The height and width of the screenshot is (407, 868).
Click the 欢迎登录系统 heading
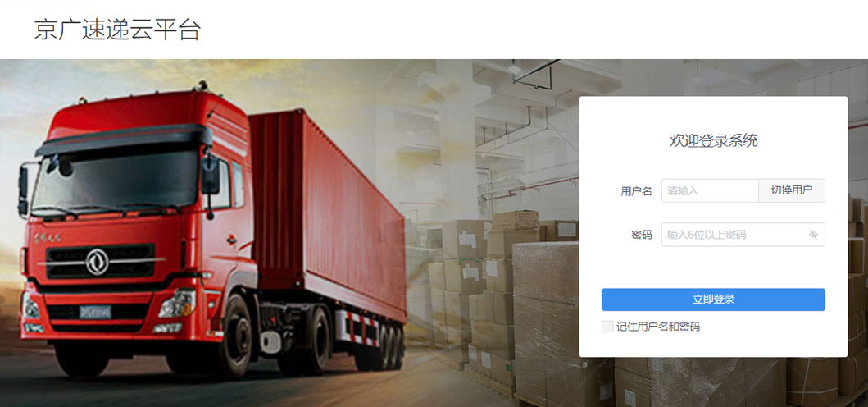pos(713,141)
